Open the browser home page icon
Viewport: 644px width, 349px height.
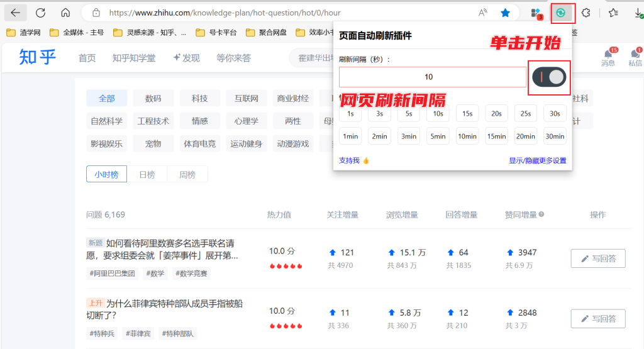[x=65, y=13]
